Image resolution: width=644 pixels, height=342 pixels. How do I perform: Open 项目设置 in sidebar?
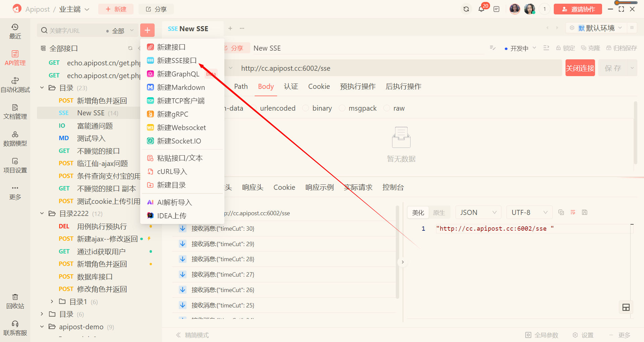15,166
